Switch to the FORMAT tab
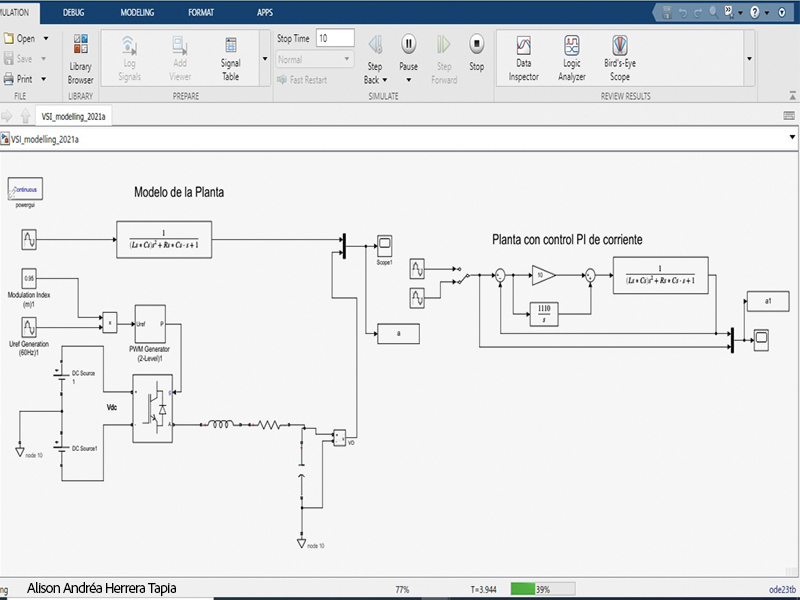This screenshot has height=600, width=800. point(201,12)
